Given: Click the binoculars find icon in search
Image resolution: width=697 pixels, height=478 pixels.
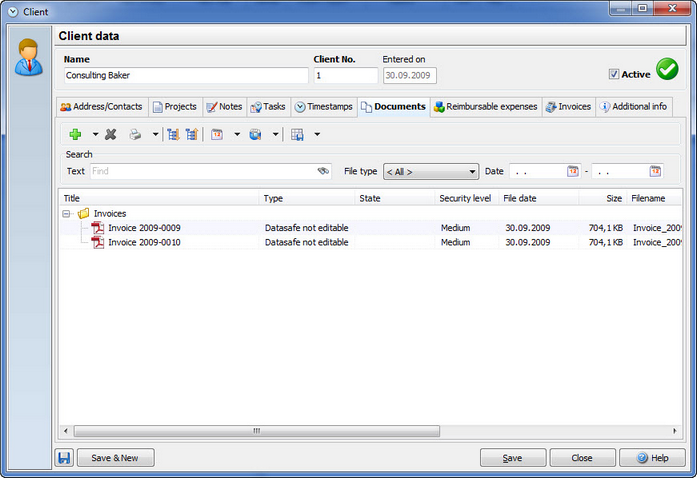Looking at the screenshot, I should [x=323, y=171].
